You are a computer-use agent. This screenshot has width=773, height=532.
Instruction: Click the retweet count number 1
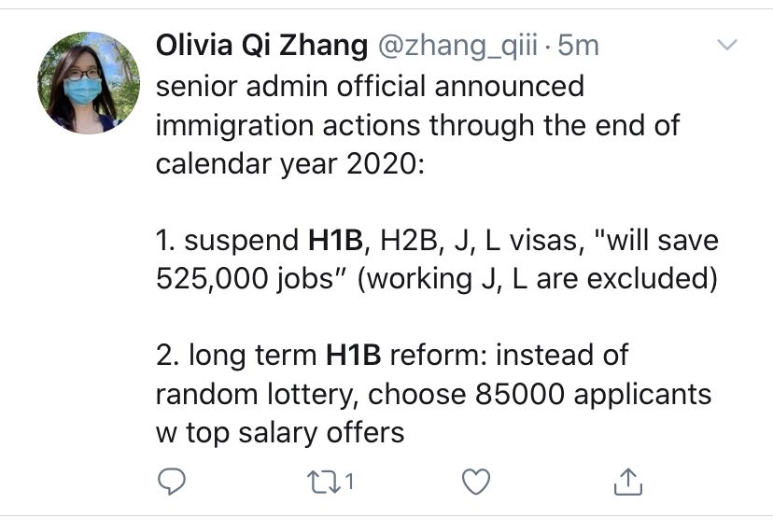click(x=349, y=482)
